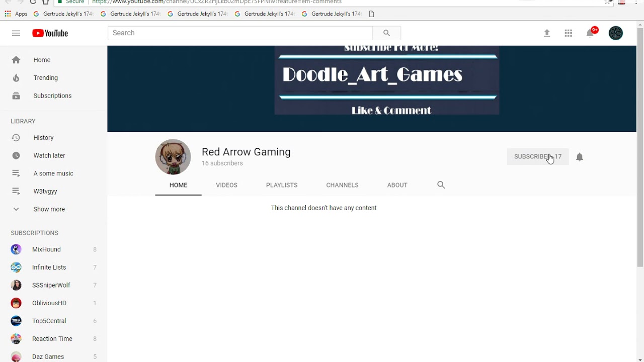Open 'A some music' playlist

[53, 173]
